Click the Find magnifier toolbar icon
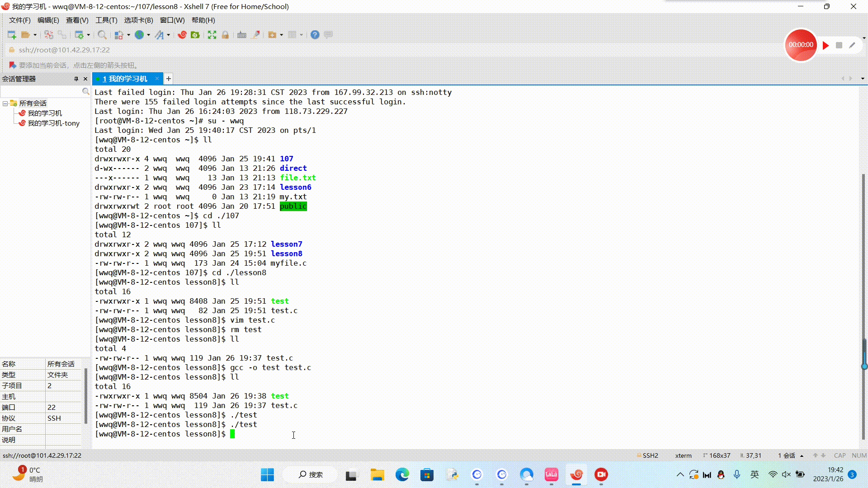The image size is (868, 488). pos(102,35)
